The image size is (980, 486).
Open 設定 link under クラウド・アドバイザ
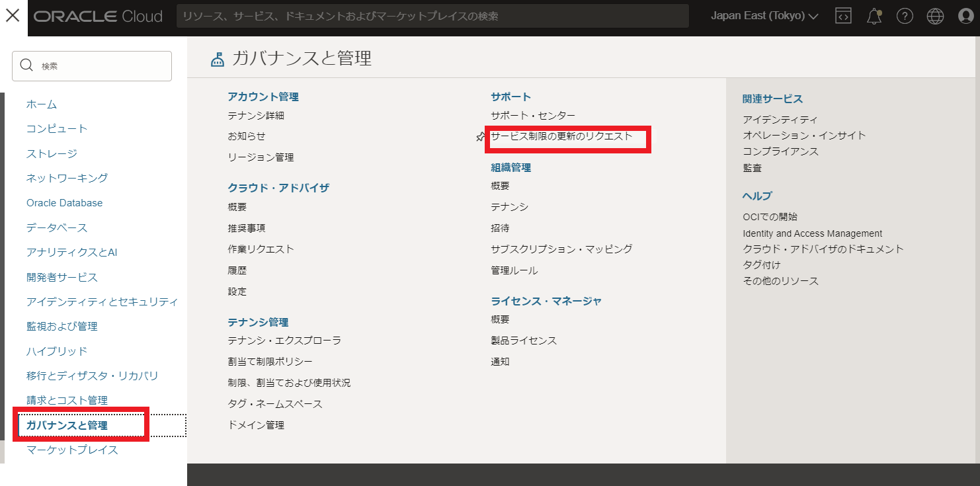tap(237, 292)
